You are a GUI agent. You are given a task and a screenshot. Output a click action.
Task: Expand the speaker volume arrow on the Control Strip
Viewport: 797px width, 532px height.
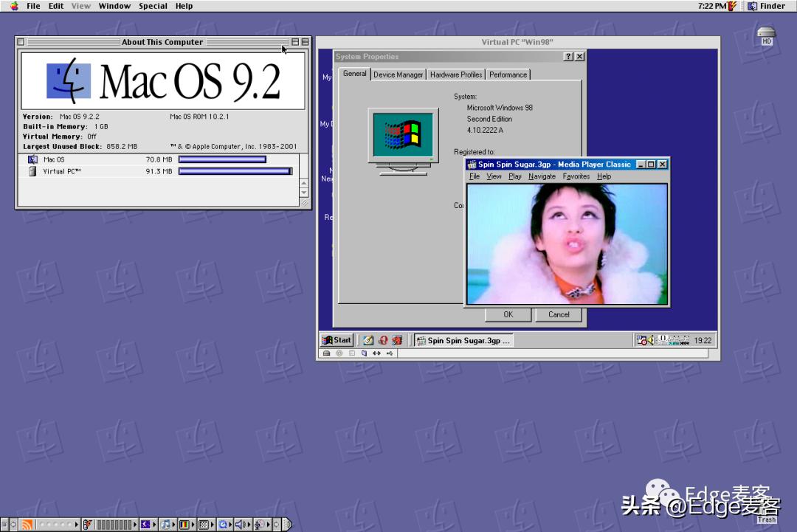(249, 524)
